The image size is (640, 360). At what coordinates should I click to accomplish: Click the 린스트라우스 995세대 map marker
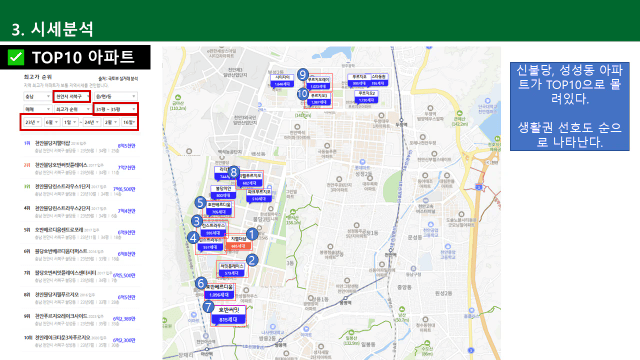point(213,229)
